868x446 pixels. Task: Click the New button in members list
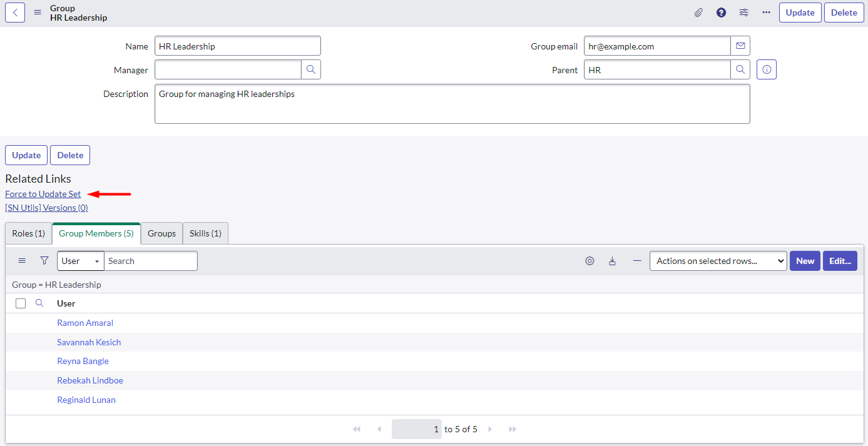[x=805, y=261]
